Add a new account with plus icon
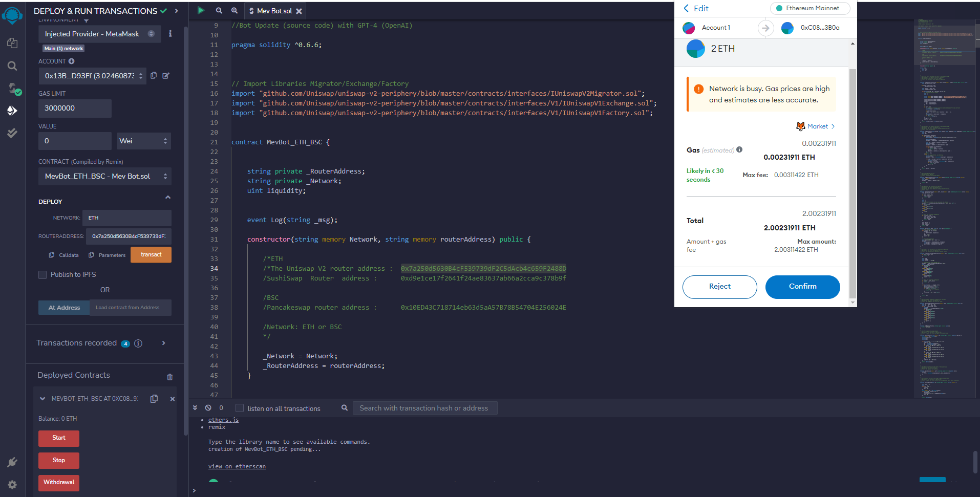Screen dimensions: 980x497 point(72,61)
